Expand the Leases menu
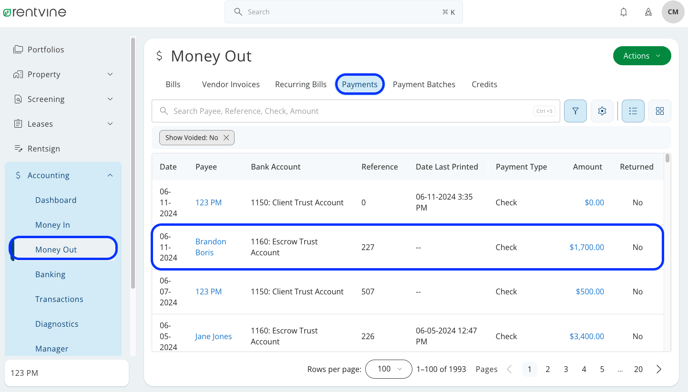The width and height of the screenshot is (688, 392). 110,124
